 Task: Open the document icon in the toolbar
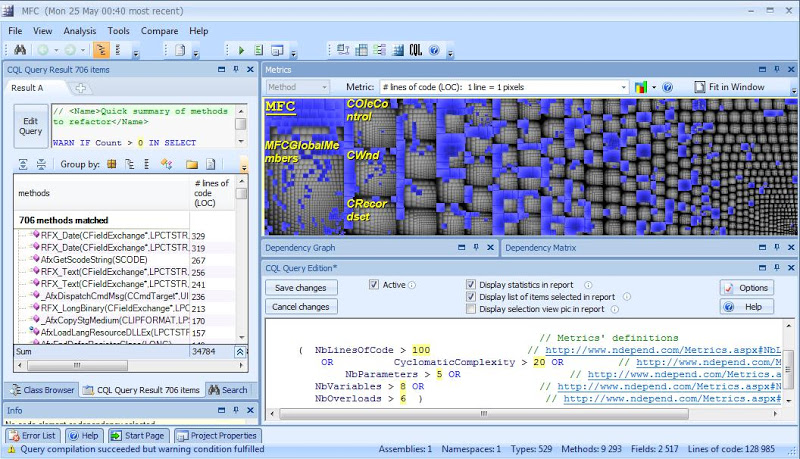[x=180, y=50]
